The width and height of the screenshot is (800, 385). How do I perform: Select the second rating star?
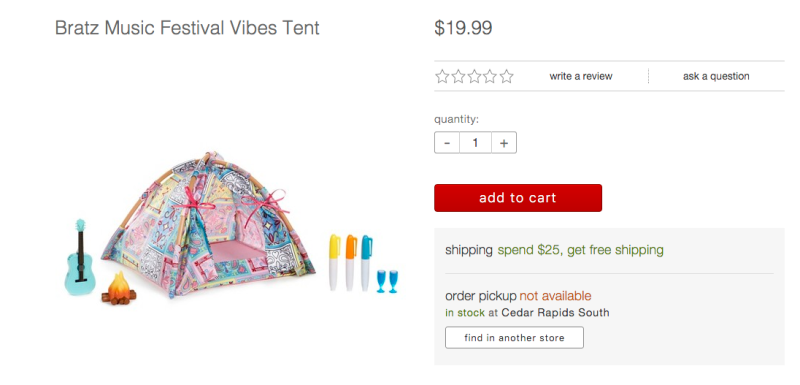click(x=458, y=76)
